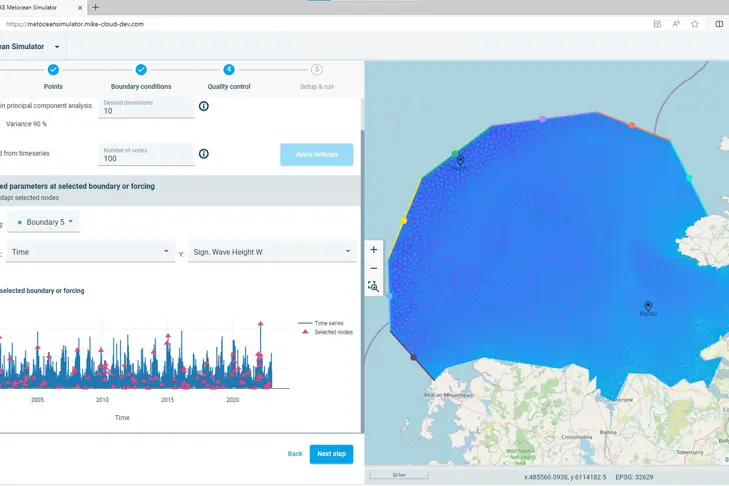Click the panel vertical scrollbar
Viewport: 729px width, 486px height.
point(362,279)
